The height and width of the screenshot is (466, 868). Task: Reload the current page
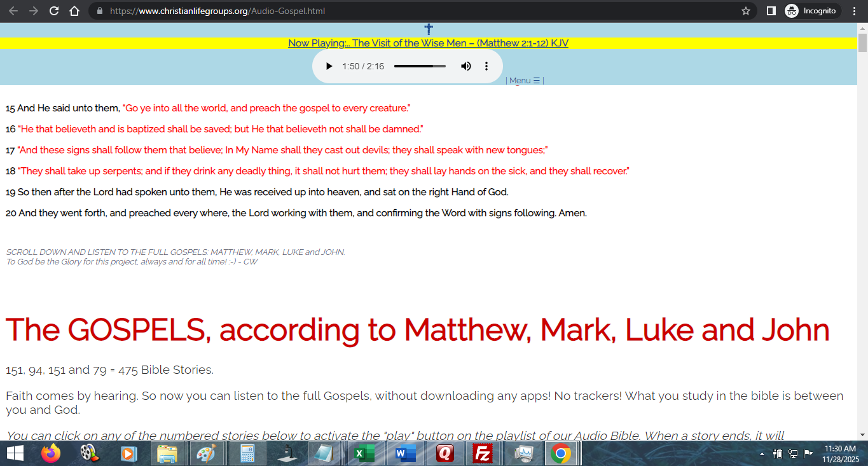(x=54, y=11)
